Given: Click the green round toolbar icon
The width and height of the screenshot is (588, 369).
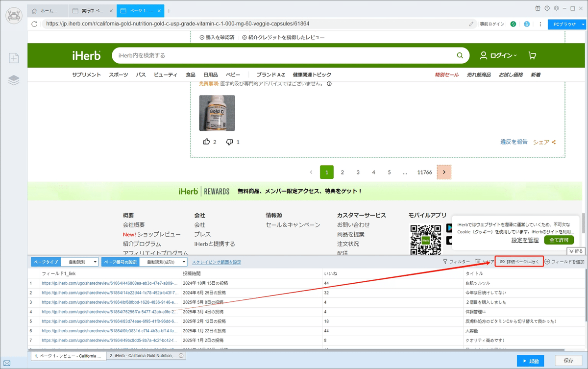Looking at the screenshot, I should click(x=513, y=24).
